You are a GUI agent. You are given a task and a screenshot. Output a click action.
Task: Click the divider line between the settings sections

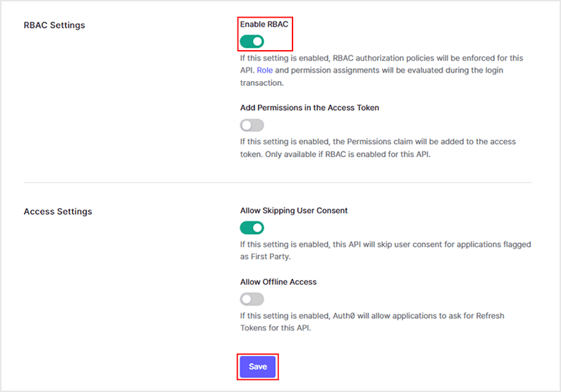coord(278,183)
